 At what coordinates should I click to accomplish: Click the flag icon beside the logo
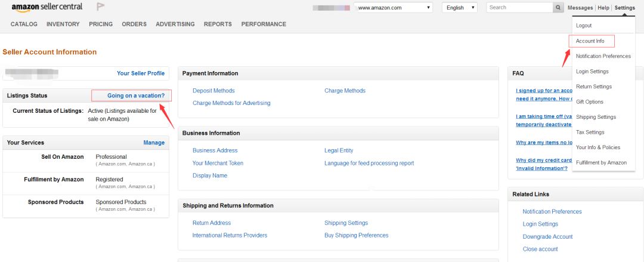[x=100, y=7]
